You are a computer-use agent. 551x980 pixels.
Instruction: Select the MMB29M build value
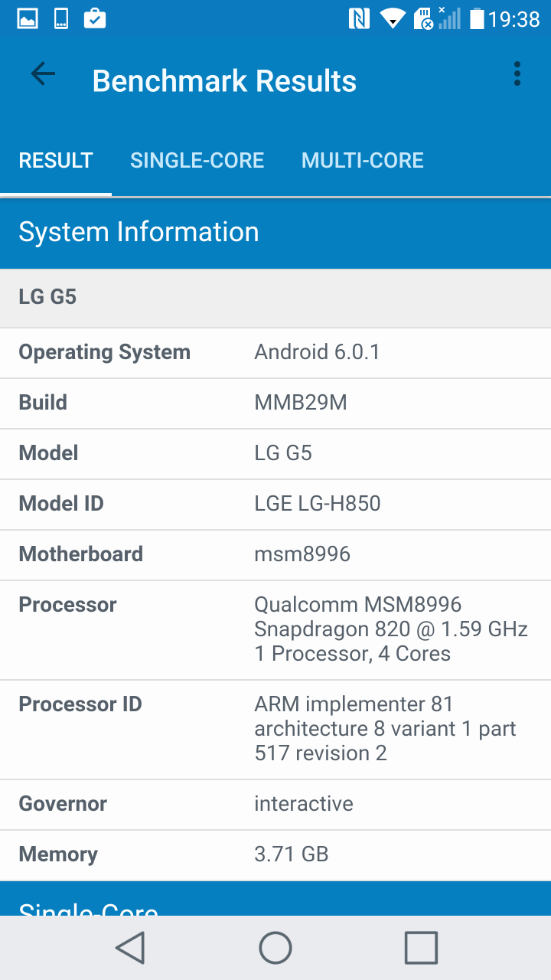301,403
